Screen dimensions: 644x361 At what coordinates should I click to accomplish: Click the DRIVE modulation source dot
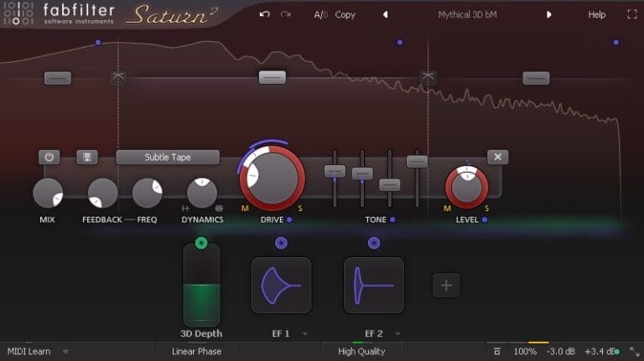click(x=289, y=220)
